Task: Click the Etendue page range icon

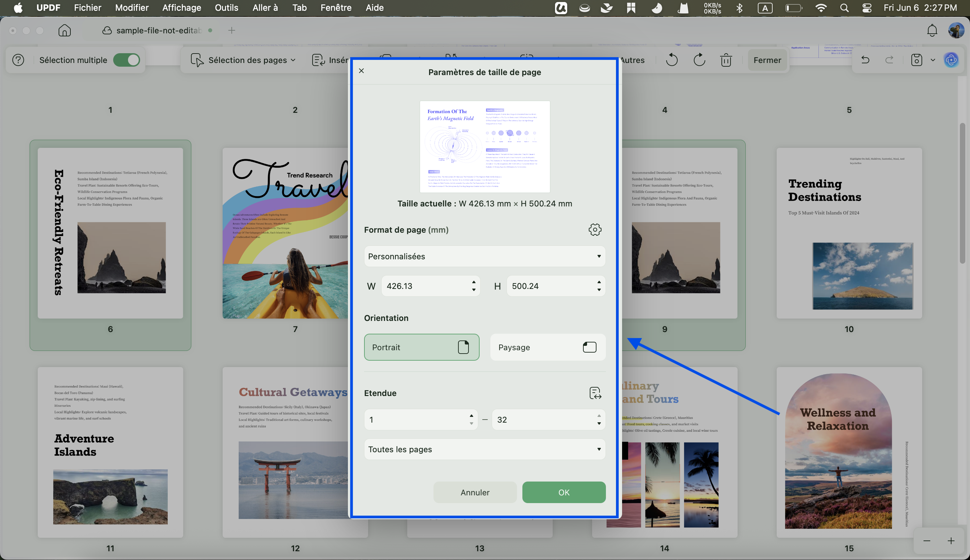Action: [595, 393]
